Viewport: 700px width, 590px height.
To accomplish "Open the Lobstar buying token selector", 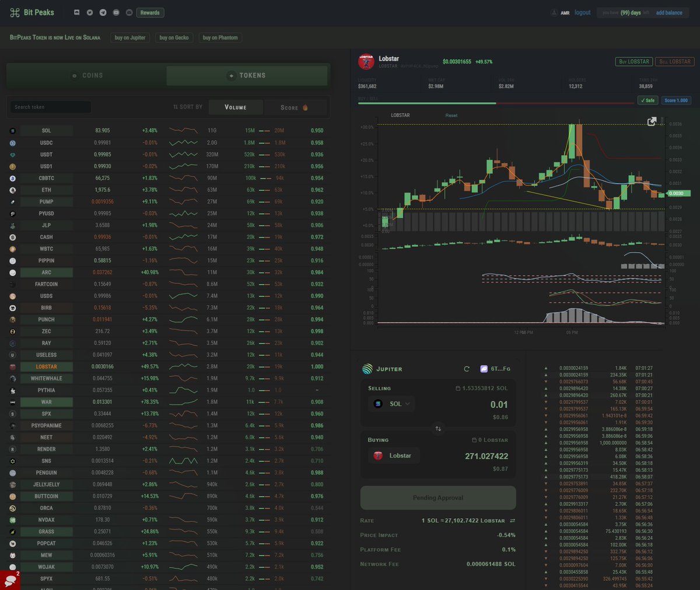I will (394, 456).
